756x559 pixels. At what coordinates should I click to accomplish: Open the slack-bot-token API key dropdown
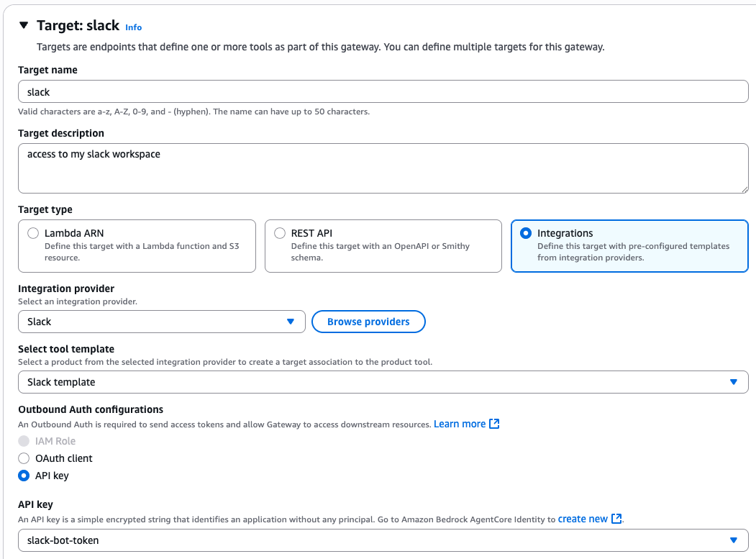(383, 540)
